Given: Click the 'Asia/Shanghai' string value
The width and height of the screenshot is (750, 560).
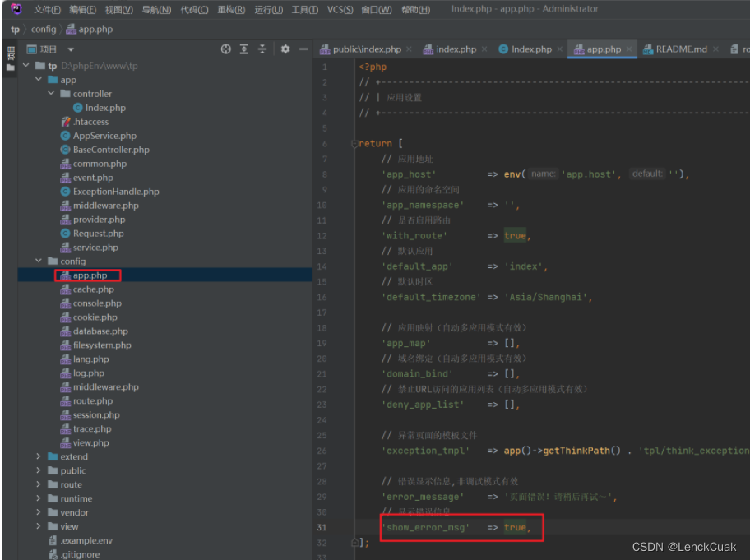Looking at the screenshot, I should (546, 297).
